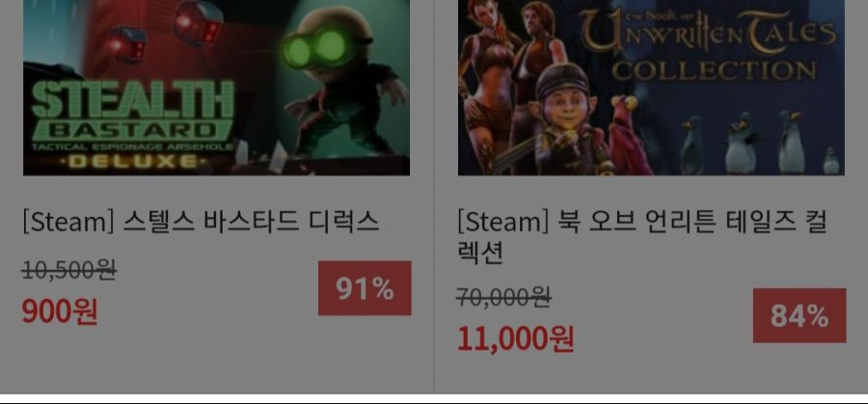Viewport: 868px width, 404px height.
Task: Open the Unwritten Tales Collection game thumbnail
Action: pyautogui.click(x=652, y=88)
